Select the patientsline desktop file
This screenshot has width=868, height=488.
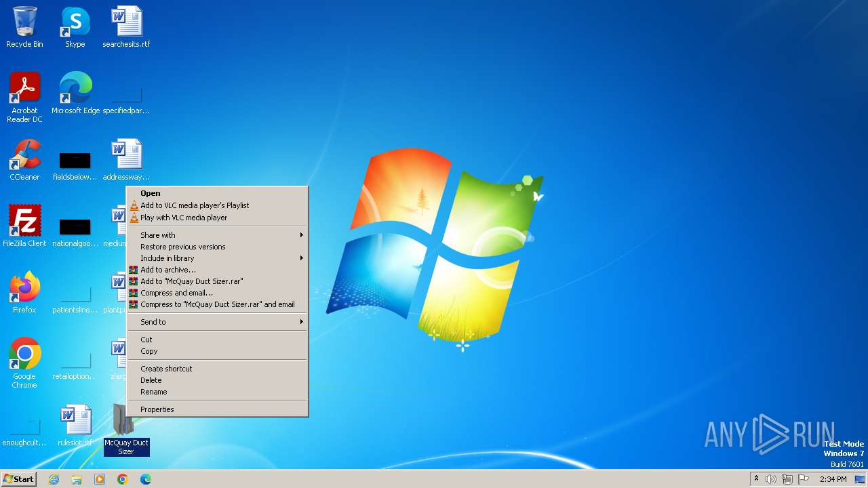pos(75,298)
